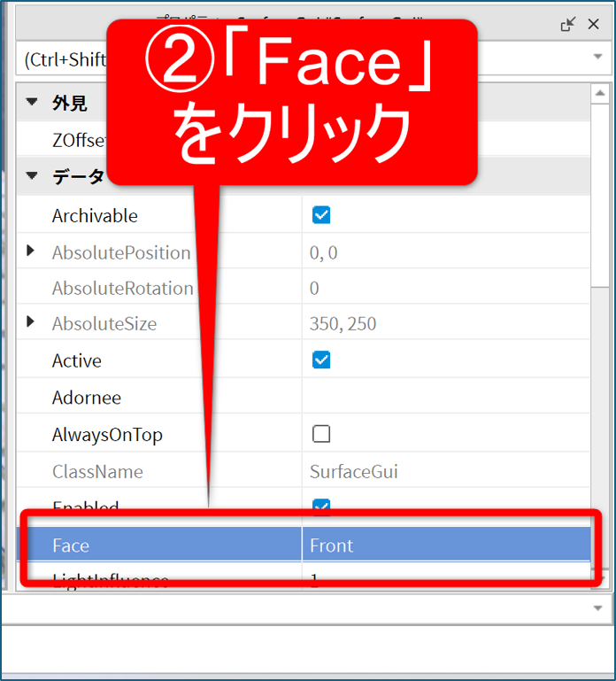The width and height of the screenshot is (616, 681).
Task: Expand the AbsoluteSize property
Action: tap(31, 322)
